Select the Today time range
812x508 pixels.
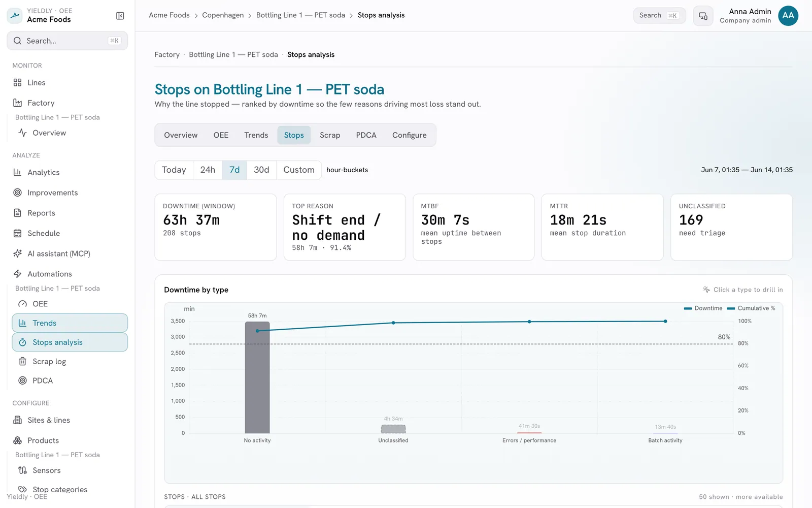coord(174,170)
